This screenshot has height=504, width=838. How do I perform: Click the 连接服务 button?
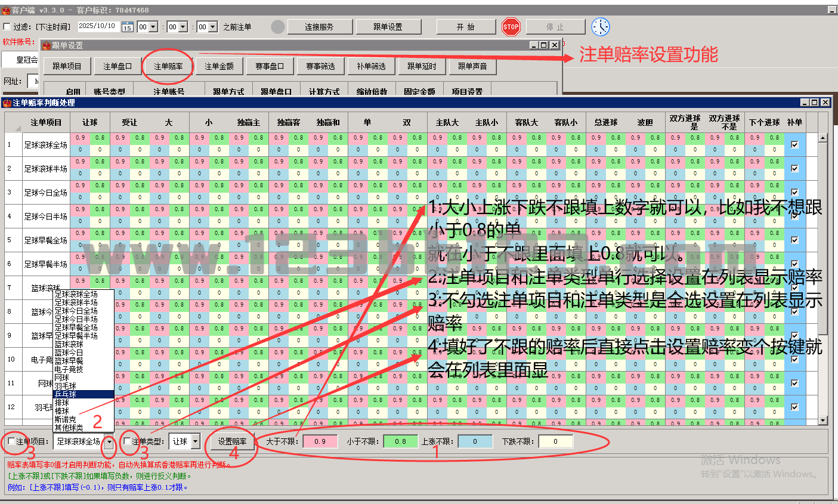point(319,27)
